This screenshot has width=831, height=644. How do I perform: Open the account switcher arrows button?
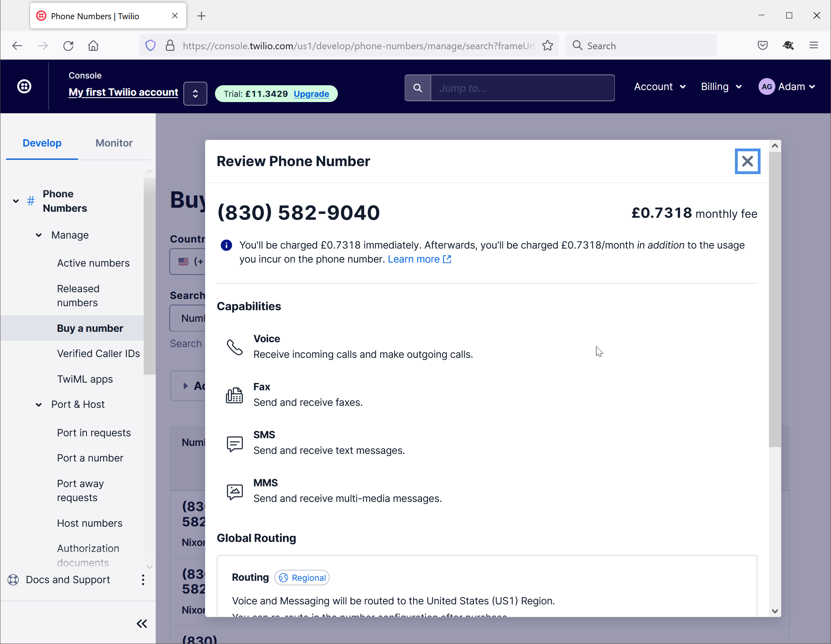pos(195,94)
